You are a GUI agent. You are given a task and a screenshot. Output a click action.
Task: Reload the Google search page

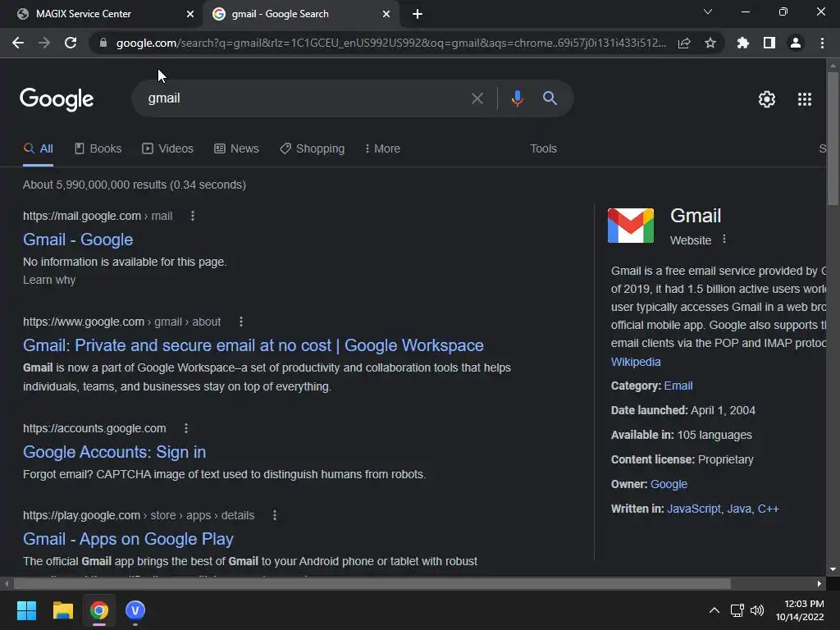pos(71,43)
